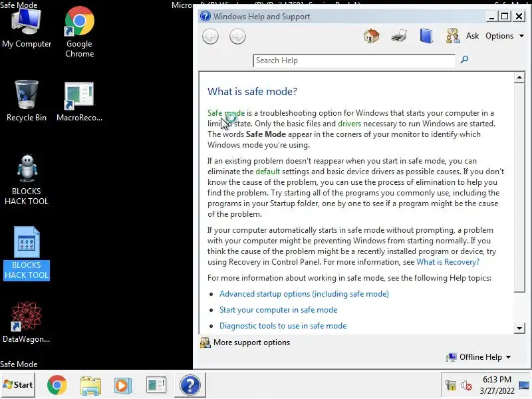Minimize the Windows Help and Support window
Viewport: 532px width, 399px height.
pyautogui.click(x=491, y=16)
